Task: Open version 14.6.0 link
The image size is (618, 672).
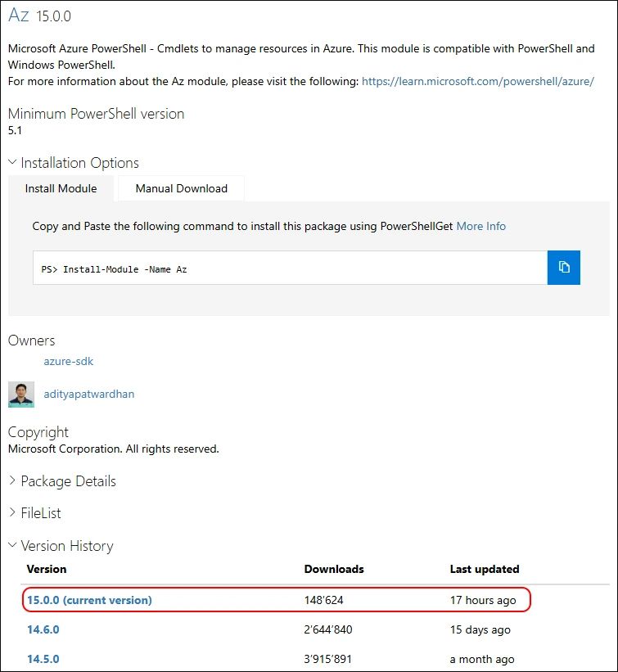Action: click(43, 629)
